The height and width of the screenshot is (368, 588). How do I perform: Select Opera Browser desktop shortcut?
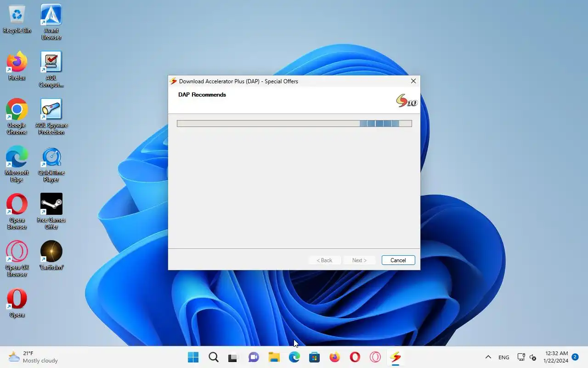tap(17, 212)
